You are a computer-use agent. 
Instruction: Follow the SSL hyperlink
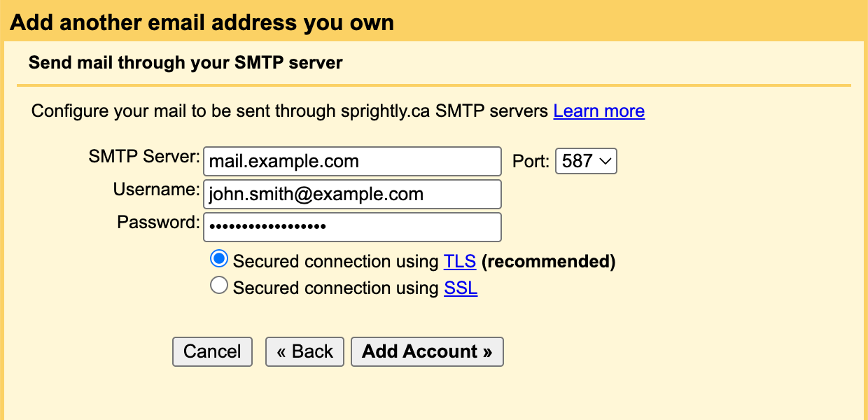(x=460, y=287)
